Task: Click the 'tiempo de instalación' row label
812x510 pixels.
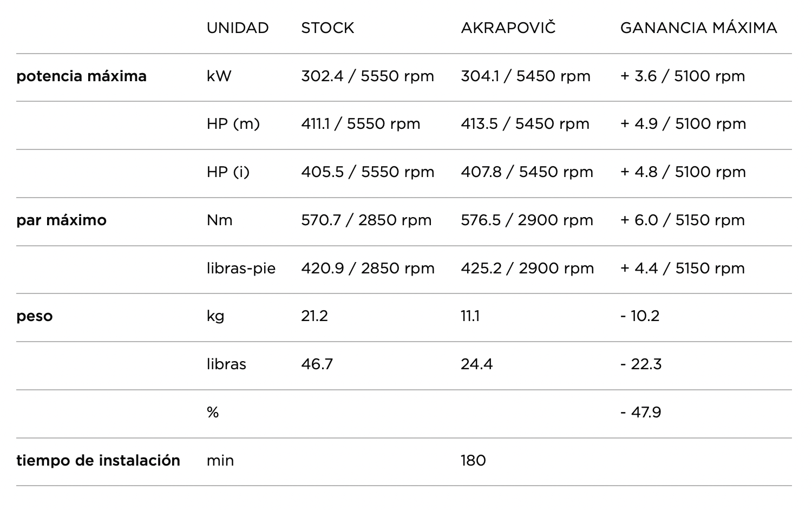Action: (98, 461)
